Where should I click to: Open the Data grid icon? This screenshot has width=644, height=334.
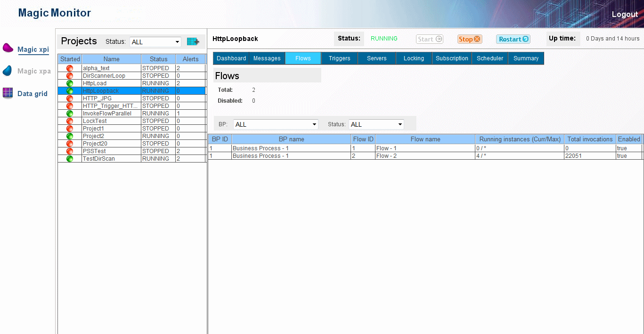(8, 93)
